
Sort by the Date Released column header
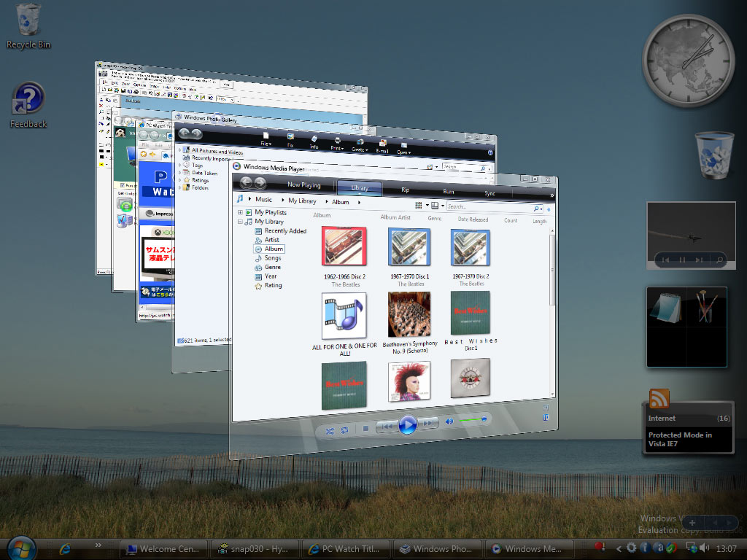[x=473, y=219]
